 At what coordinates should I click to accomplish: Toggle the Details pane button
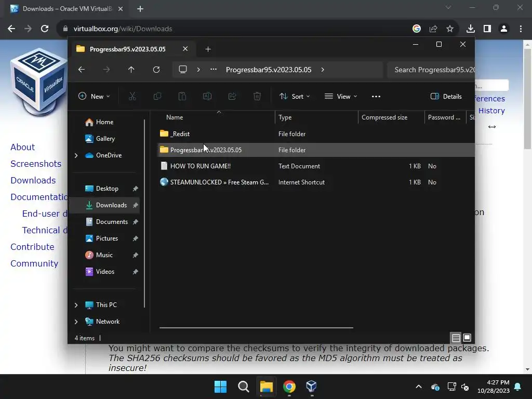(x=446, y=96)
